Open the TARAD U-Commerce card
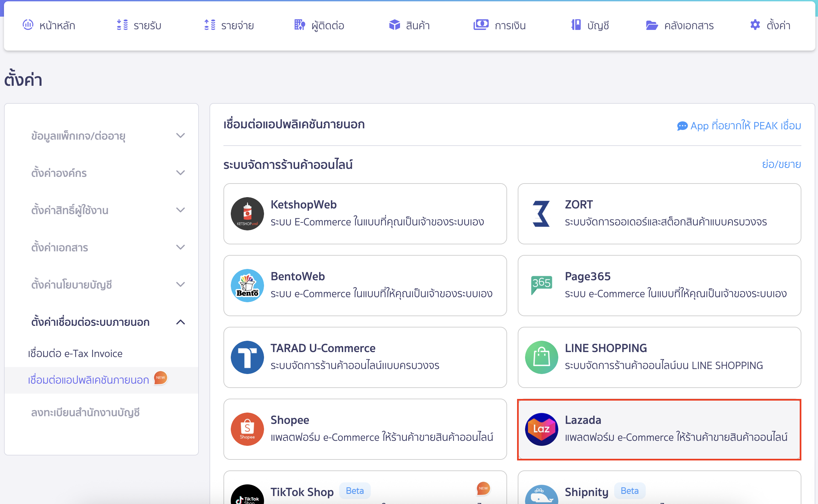This screenshot has height=504, width=818. click(365, 357)
